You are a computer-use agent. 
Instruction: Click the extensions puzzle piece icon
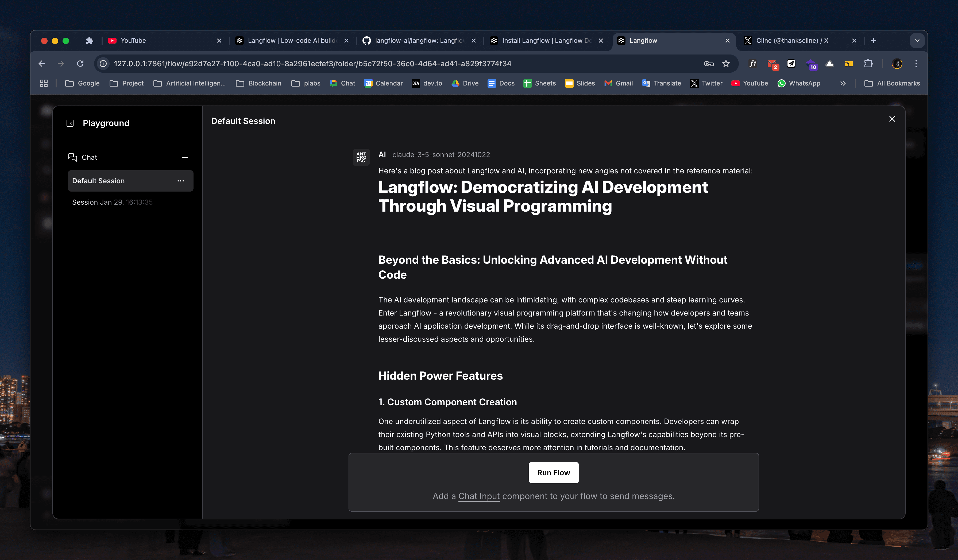coord(869,63)
